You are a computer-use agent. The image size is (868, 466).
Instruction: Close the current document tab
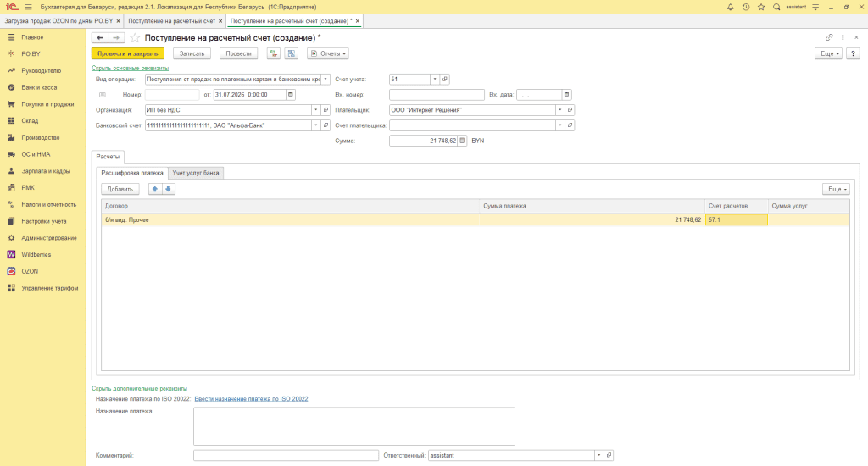pyautogui.click(x=358, y=21)
